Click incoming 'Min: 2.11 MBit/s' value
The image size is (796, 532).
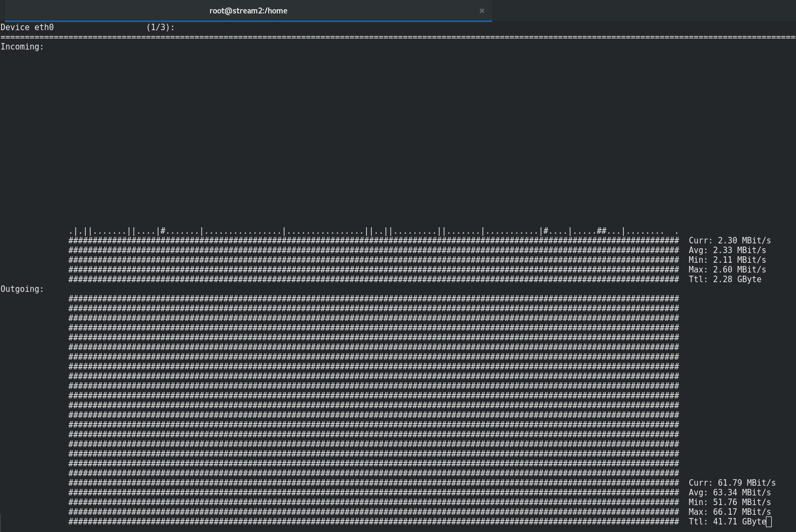(727, 260)
